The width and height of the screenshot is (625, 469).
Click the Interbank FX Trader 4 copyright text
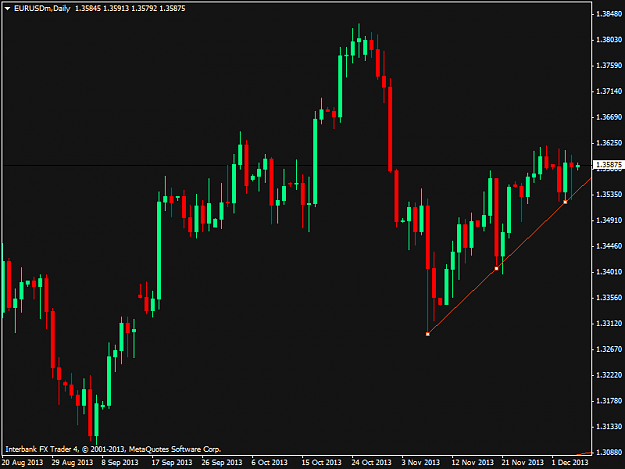point(113,449)
